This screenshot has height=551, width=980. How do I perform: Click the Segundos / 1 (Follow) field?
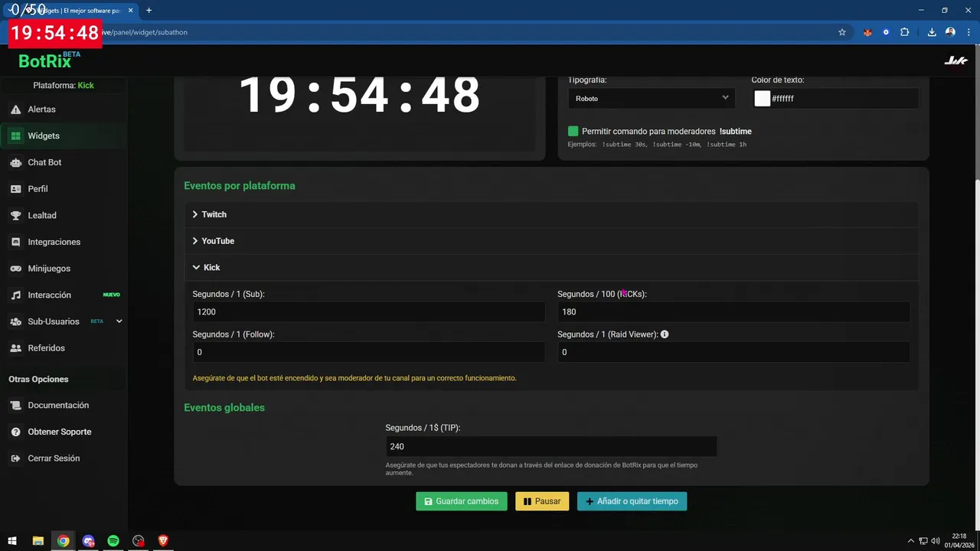point(368,352)
